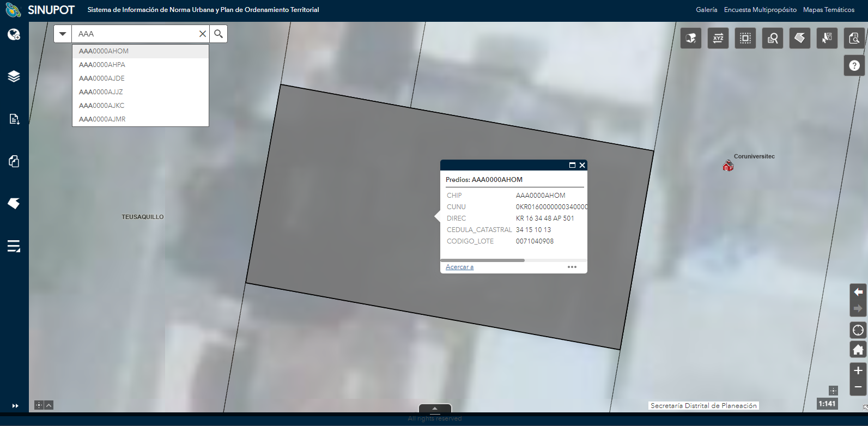The image size is (868, 426).
Task: Zoom in on the map with plus button
Action: click(858, 370)
